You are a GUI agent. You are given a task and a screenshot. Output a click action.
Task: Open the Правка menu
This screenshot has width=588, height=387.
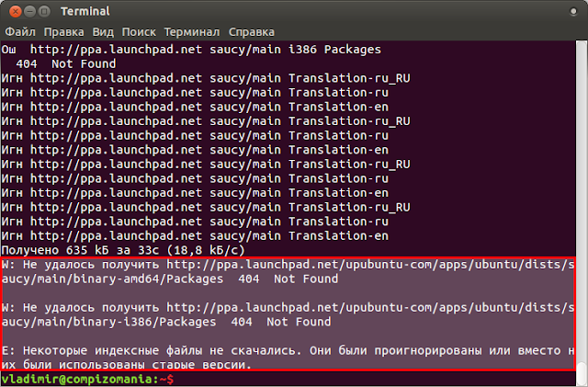click(63, 32)
